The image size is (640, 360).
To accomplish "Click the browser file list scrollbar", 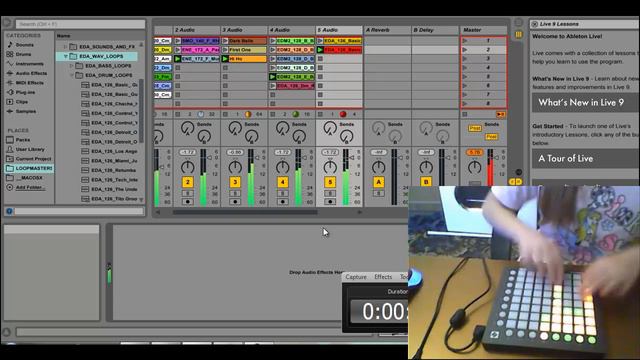I will click(x=141, y=110).
